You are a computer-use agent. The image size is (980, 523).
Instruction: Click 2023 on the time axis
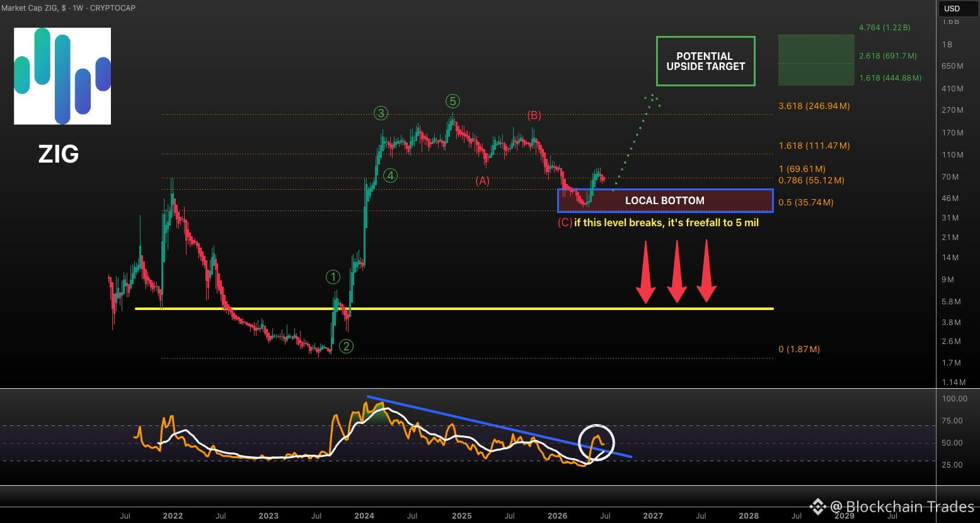click(268, 515)
